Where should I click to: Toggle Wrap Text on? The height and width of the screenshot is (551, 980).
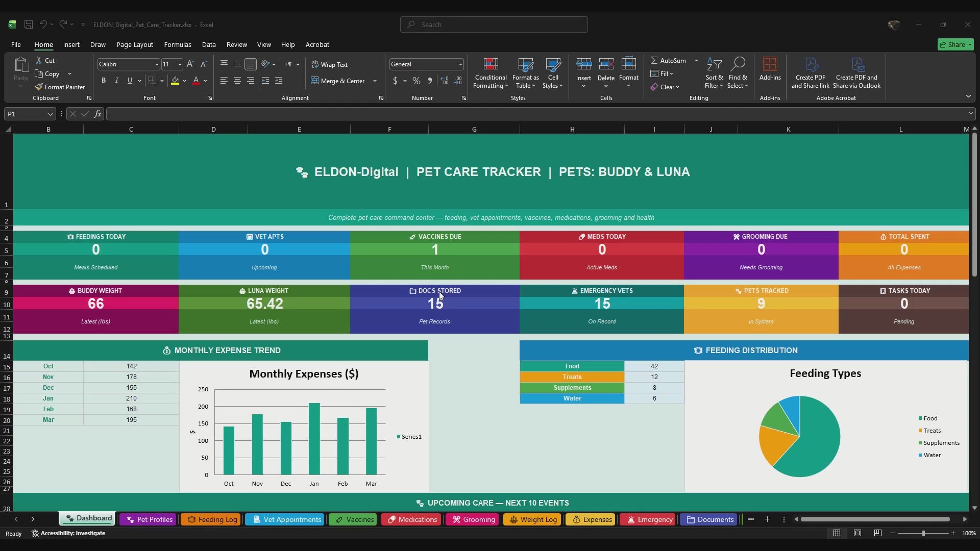click(x=329, y=65)
